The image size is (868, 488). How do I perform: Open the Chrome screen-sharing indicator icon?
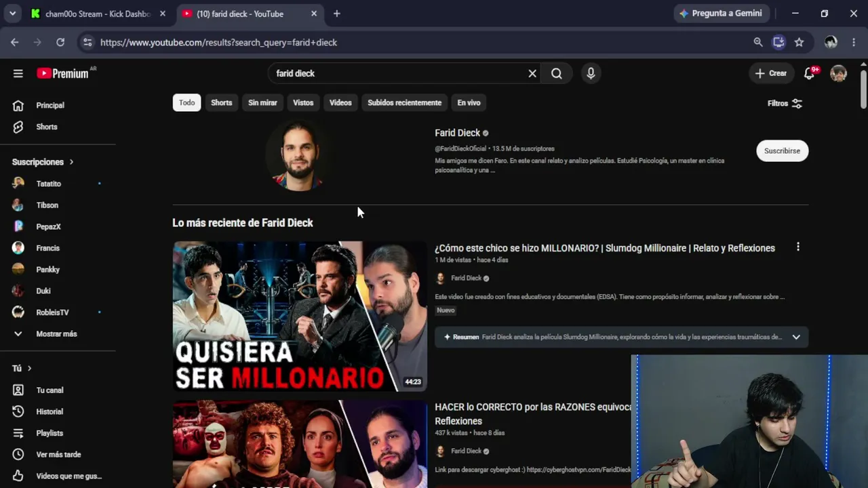click(778, 42)
